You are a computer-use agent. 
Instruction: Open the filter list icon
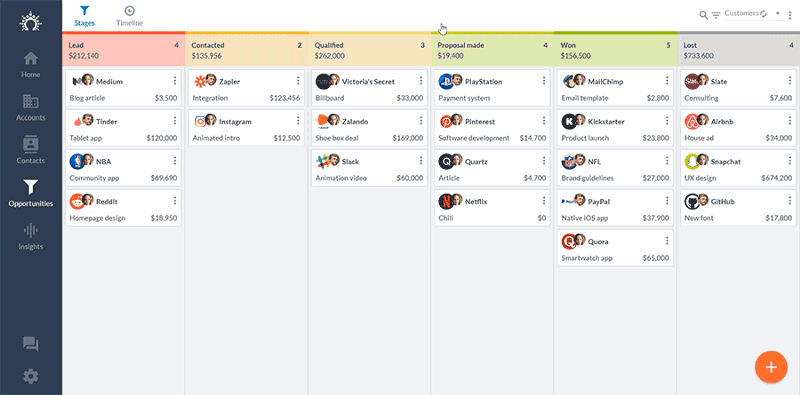[x=716, y=15]
